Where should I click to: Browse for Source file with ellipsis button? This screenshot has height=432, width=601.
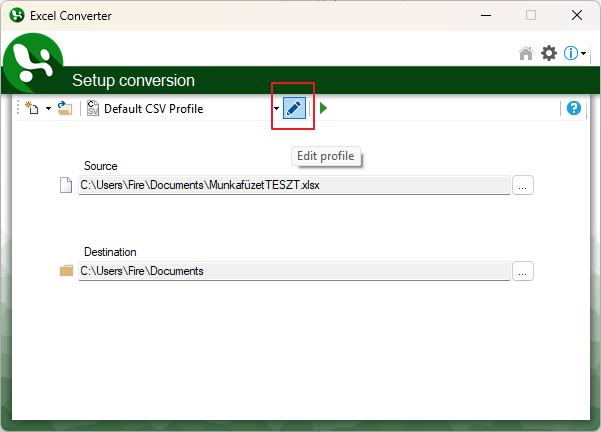coord(522,185)
